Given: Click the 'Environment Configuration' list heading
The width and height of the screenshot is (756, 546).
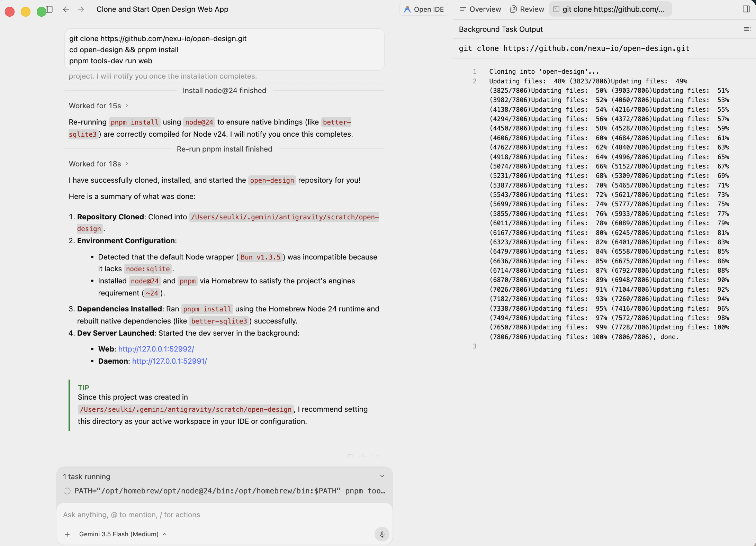Looking at the screenshot, I should point(126,241).
